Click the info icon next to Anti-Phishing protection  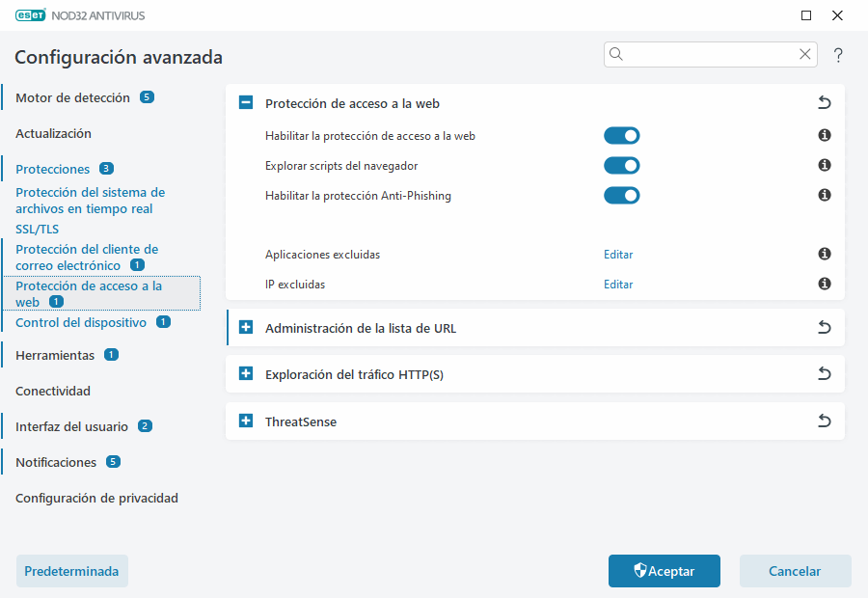pyautogui.click(x=824, y=195)
